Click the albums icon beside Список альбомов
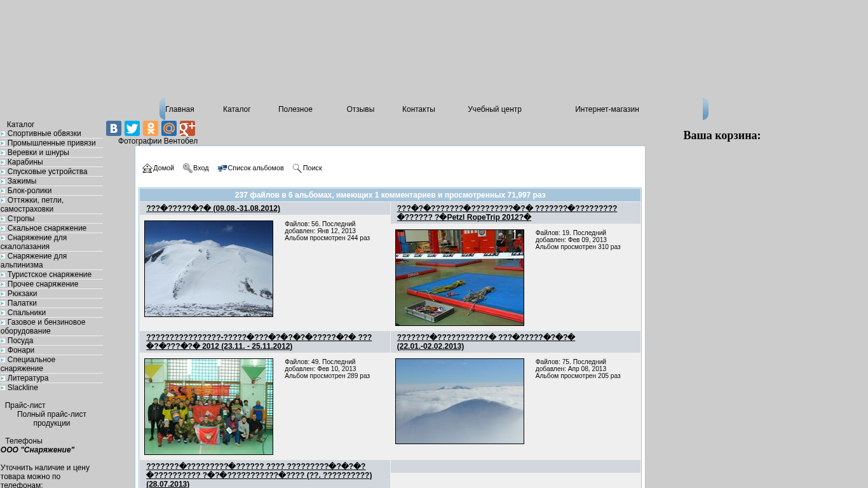Image resolution: width=868 pixels, height=488 pixels. tap(222, 168)
